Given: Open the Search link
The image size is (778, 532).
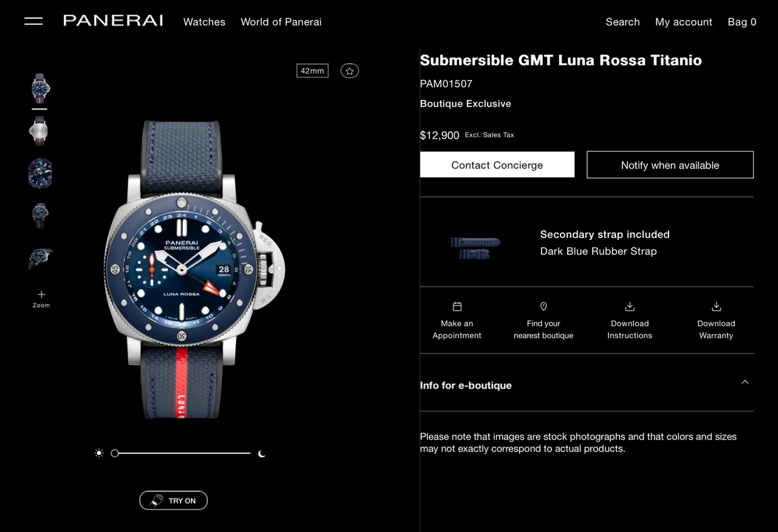Looking at the screenshot, I should click(622, 22).
